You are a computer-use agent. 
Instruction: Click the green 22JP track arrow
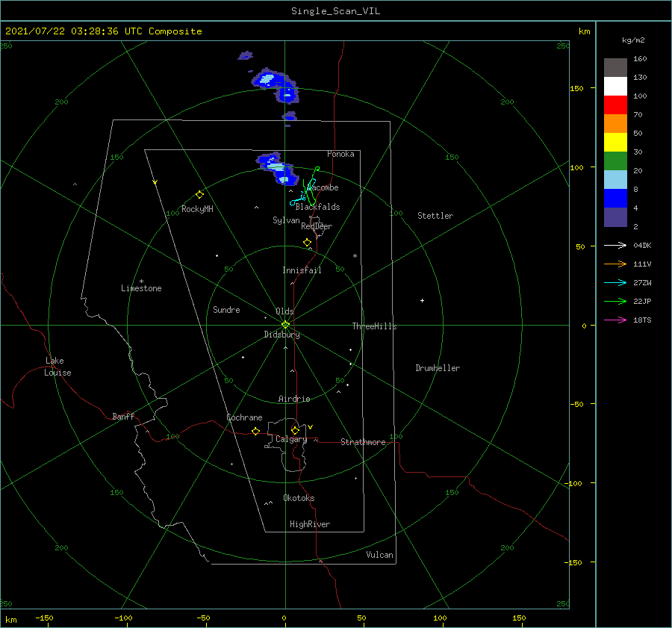(615, 302)
